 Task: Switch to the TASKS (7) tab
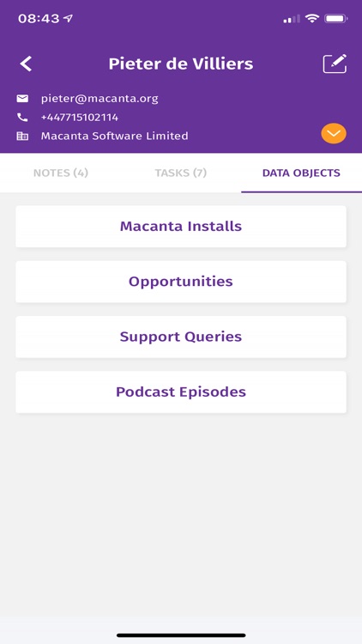click(x=181, y=173)
